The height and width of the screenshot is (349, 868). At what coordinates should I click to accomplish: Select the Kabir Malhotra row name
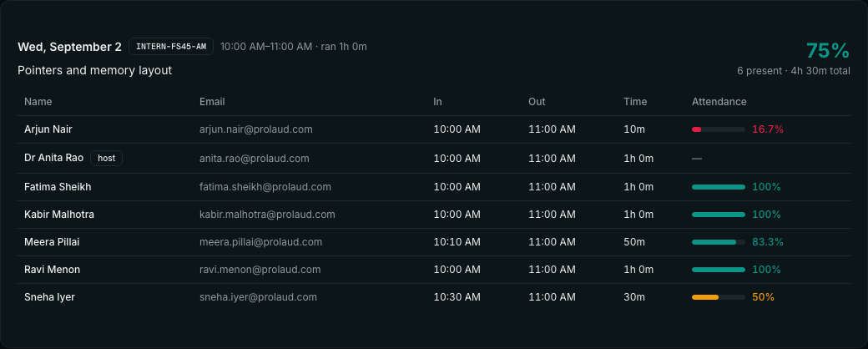[59, 215]
